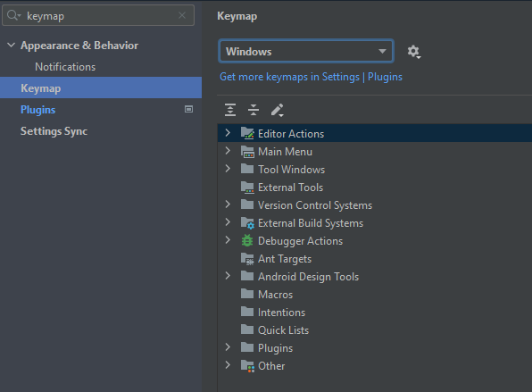Click the Tool Windows folder icon
Viewport: 532px width, 392px height.
247,169
